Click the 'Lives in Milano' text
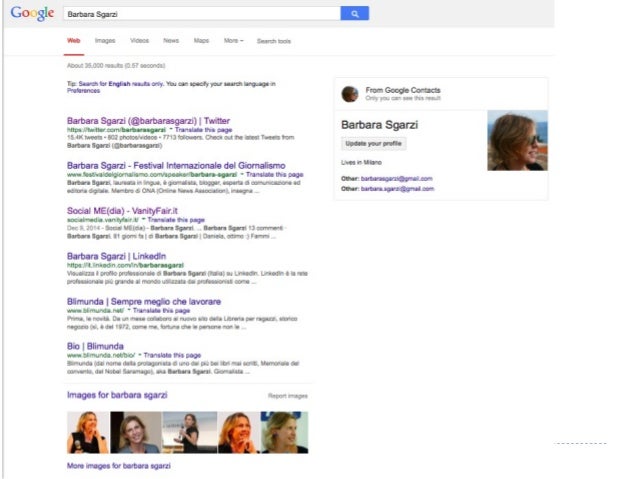The image size is (638, 479). click(x=361, y=162)
